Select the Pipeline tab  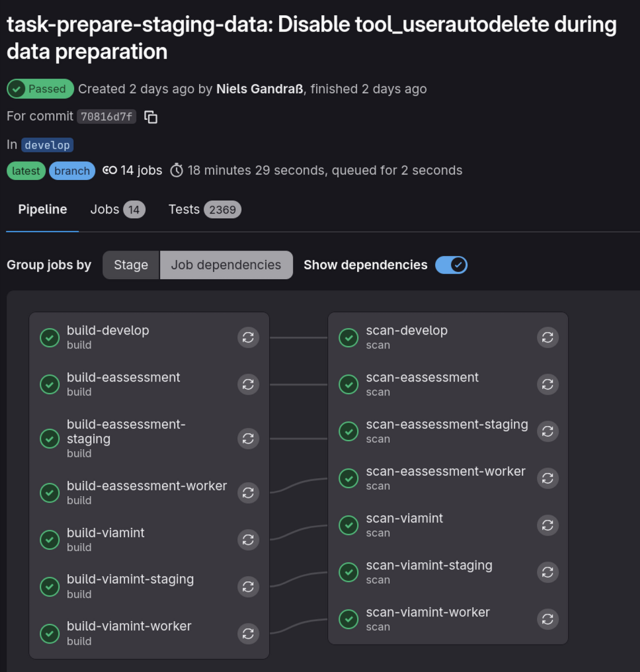click(x=42, y=210)
